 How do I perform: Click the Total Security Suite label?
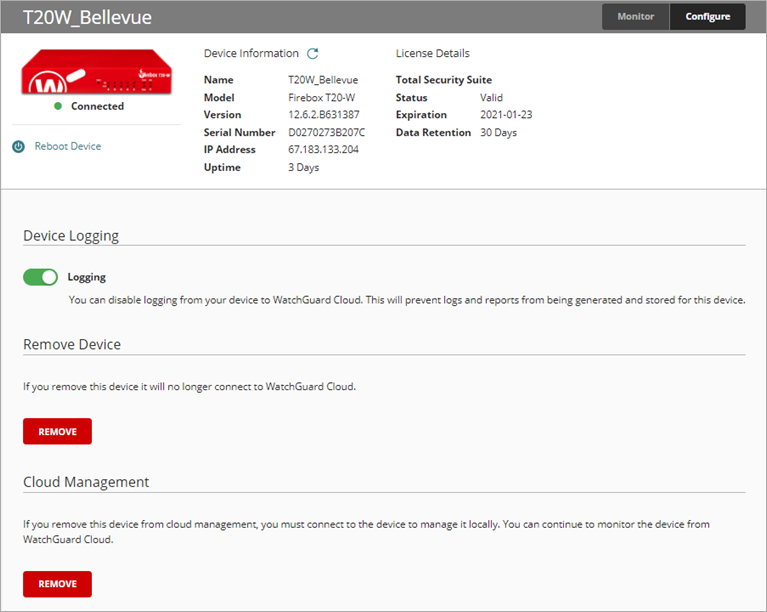444,80
